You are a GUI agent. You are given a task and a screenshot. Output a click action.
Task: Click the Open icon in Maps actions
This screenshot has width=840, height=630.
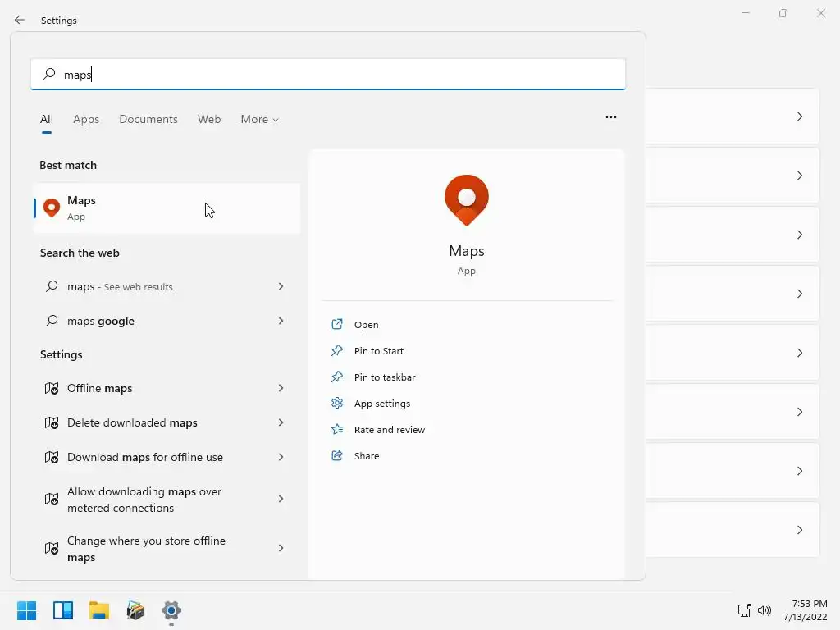[337, 324]
